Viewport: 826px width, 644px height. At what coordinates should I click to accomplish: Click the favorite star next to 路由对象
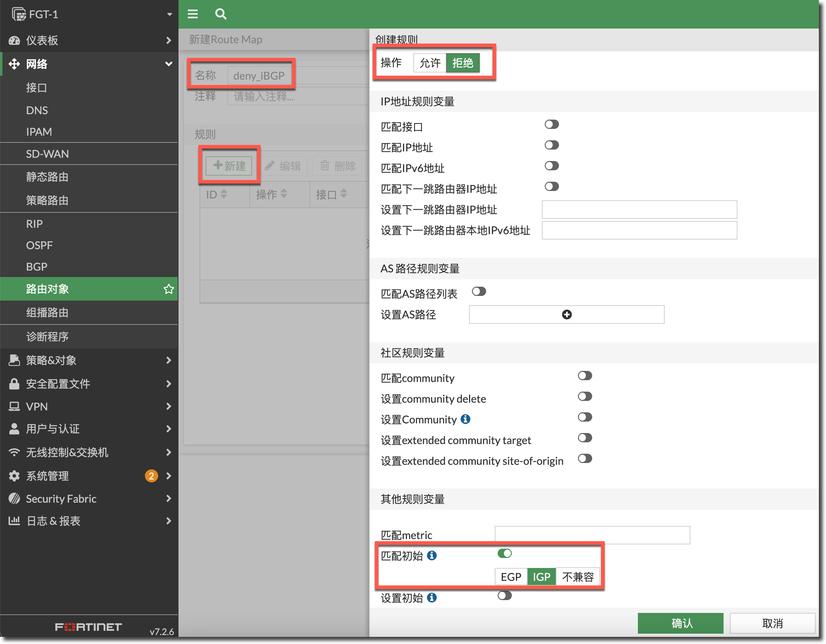click(169, 289)
